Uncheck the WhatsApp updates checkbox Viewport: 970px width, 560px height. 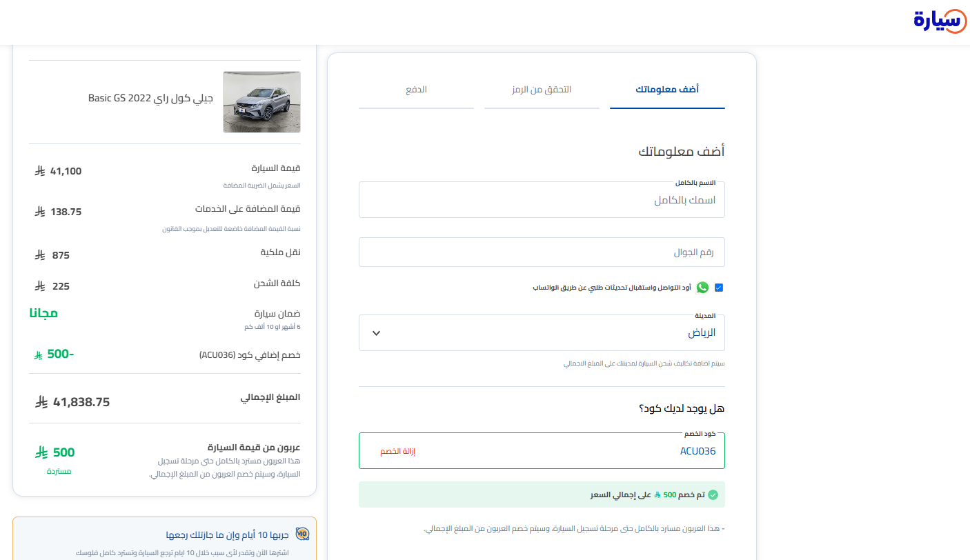coord(718,288)
